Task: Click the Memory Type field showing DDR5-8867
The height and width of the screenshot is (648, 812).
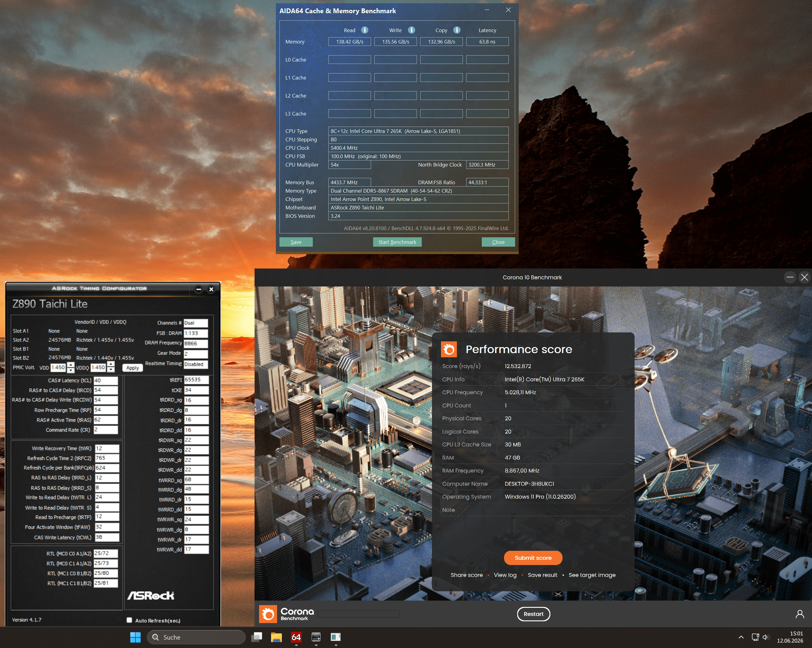Action: click(x=418, y=191)
